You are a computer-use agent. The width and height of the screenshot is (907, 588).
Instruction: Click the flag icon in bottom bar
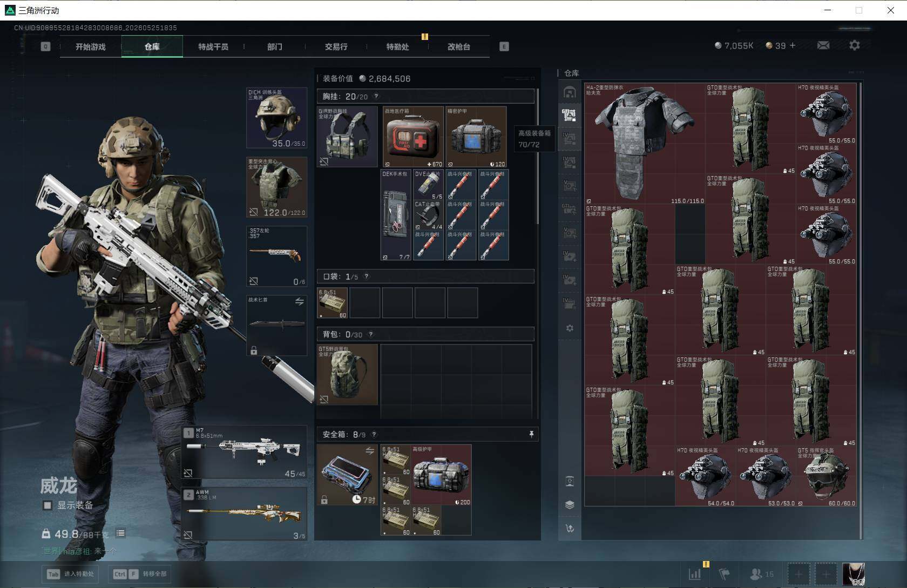coord(725,574)
